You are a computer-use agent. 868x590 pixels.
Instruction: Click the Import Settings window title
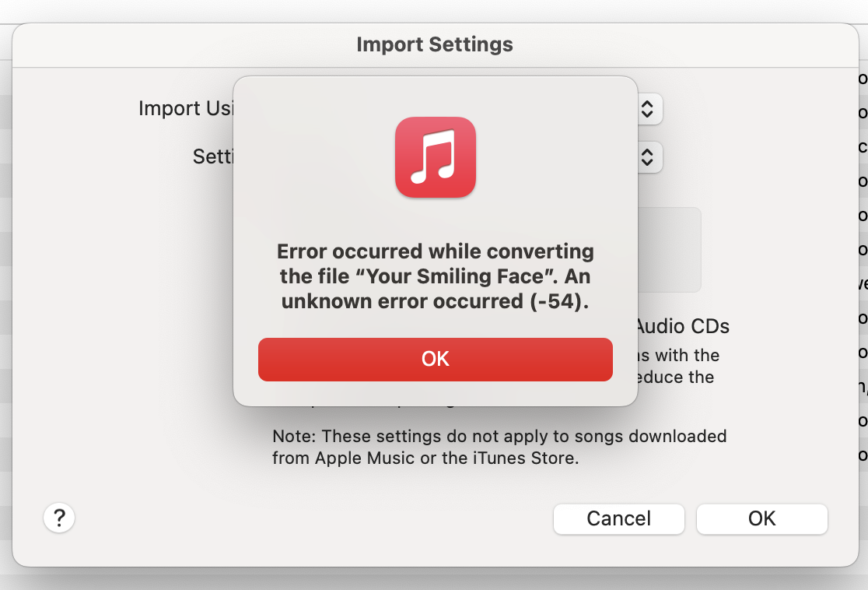(434, 44)
